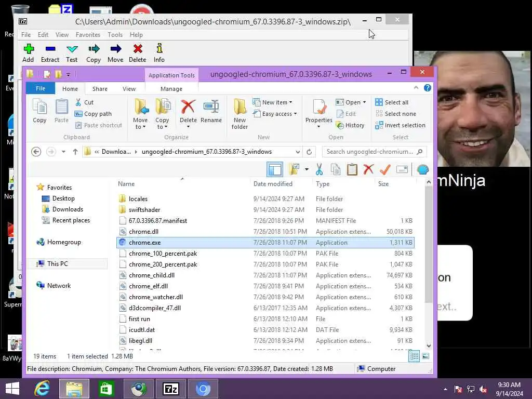
Task: Open the Explorer File tab
Action: click(x=41, y=88)
